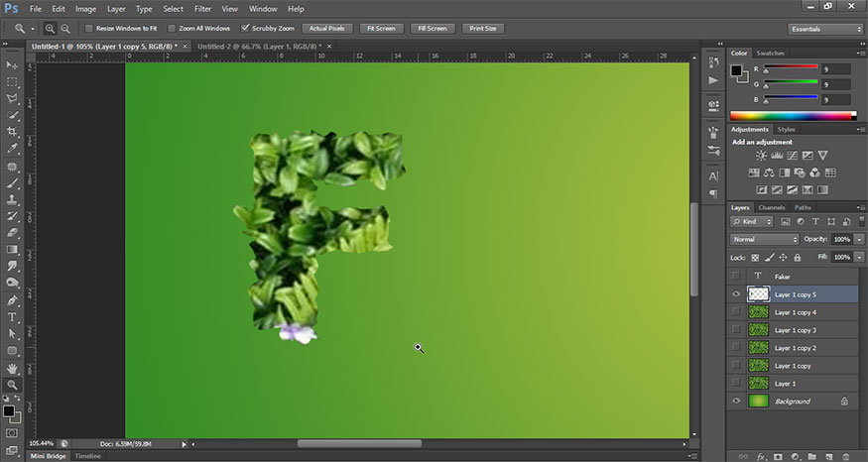Click the Lock all padlock icon
The image size is (868, 462).
(798, 258)
